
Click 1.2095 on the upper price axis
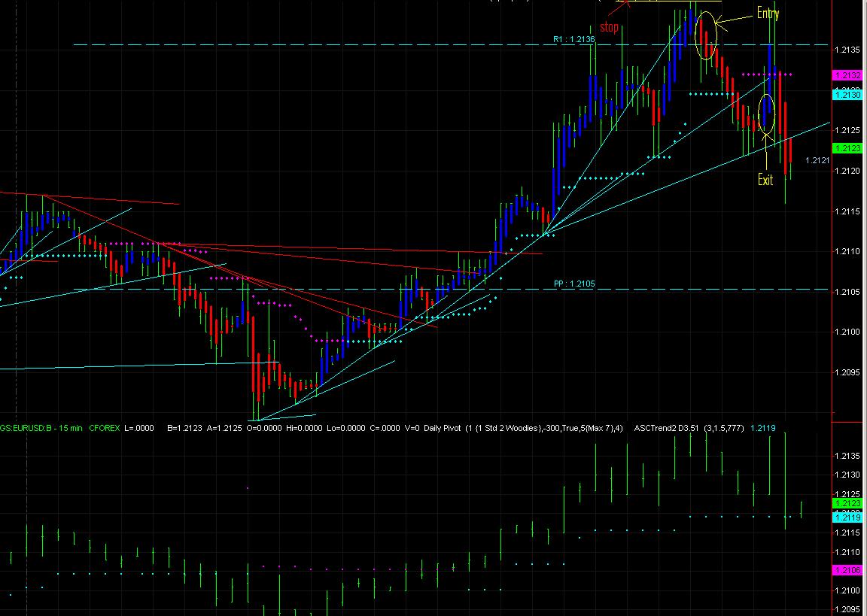click(x=847, y=372)
